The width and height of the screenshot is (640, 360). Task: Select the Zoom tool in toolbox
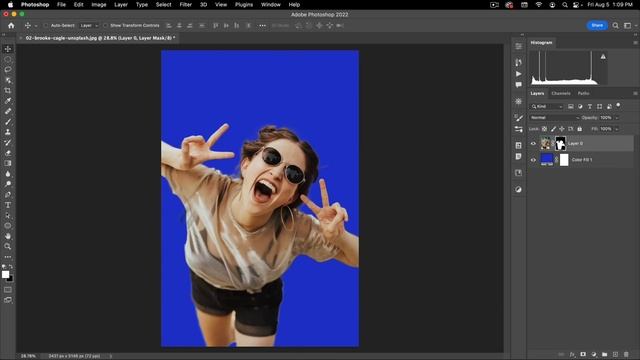click(x=8, y=247)
